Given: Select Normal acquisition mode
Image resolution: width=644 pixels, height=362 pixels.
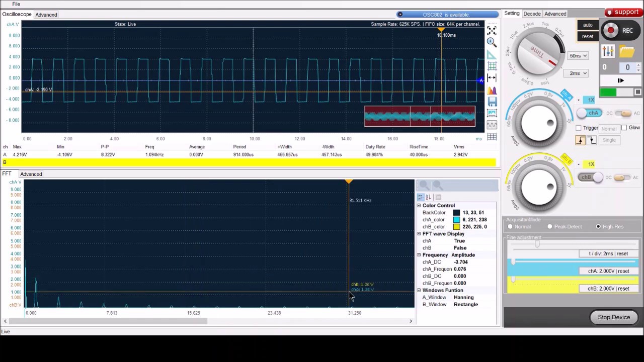Looking at the screenshot, I should pyautogui.click(x=510, y=227).
